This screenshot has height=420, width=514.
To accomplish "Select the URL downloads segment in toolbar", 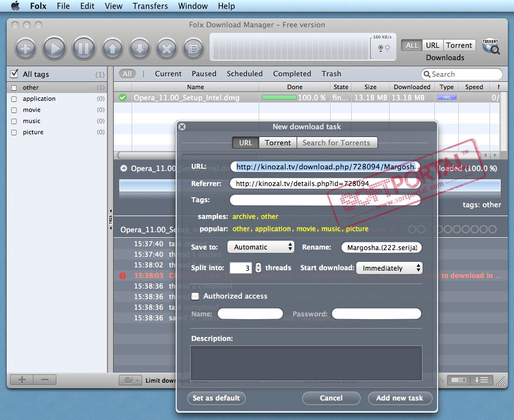I will point(433,45).
